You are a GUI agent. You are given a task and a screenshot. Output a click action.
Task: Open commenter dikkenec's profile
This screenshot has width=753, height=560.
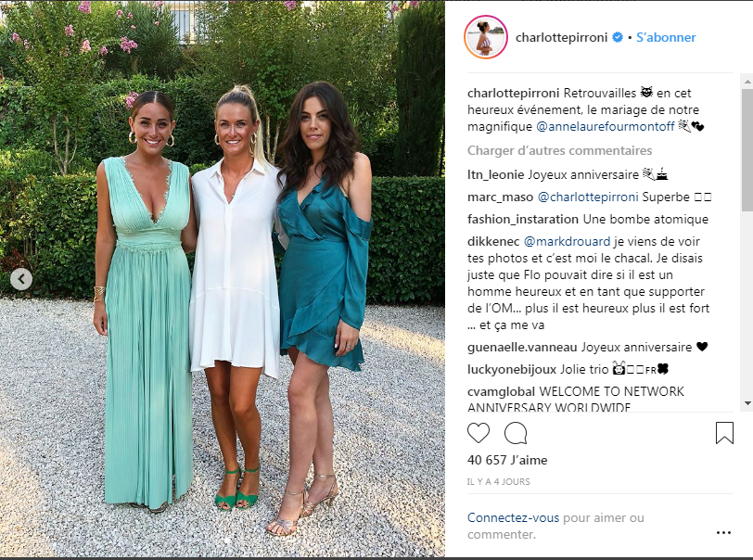click(493, 241)
